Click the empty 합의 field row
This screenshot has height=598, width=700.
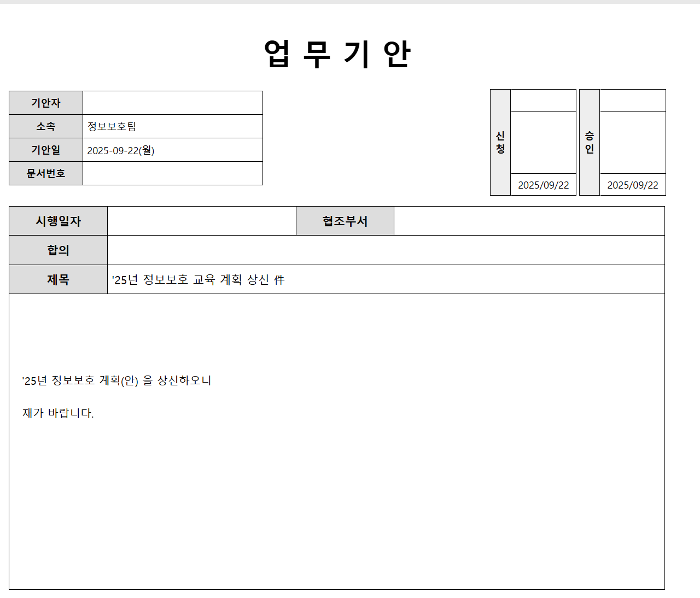386,250
